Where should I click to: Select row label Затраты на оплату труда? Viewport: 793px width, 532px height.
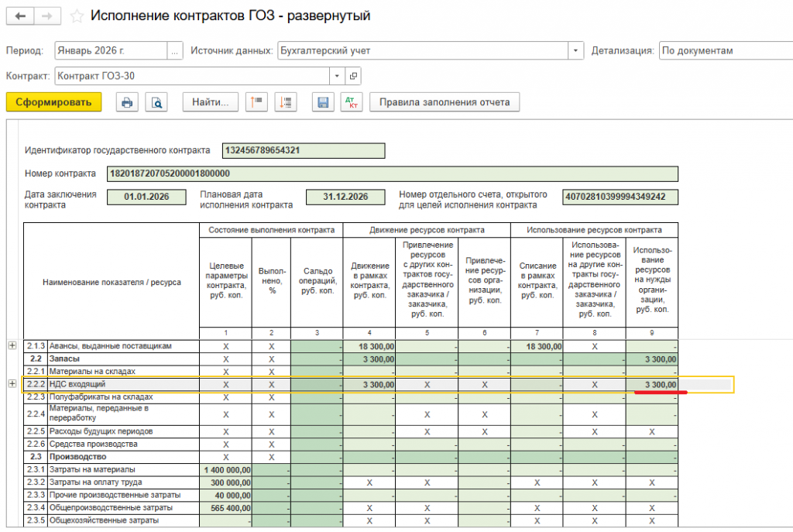[95, 482]
